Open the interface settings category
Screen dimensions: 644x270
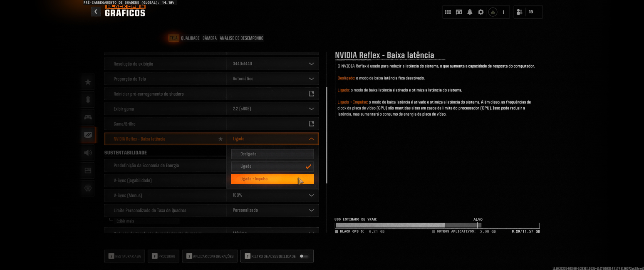pyautogui.click(x=87, y=170)
